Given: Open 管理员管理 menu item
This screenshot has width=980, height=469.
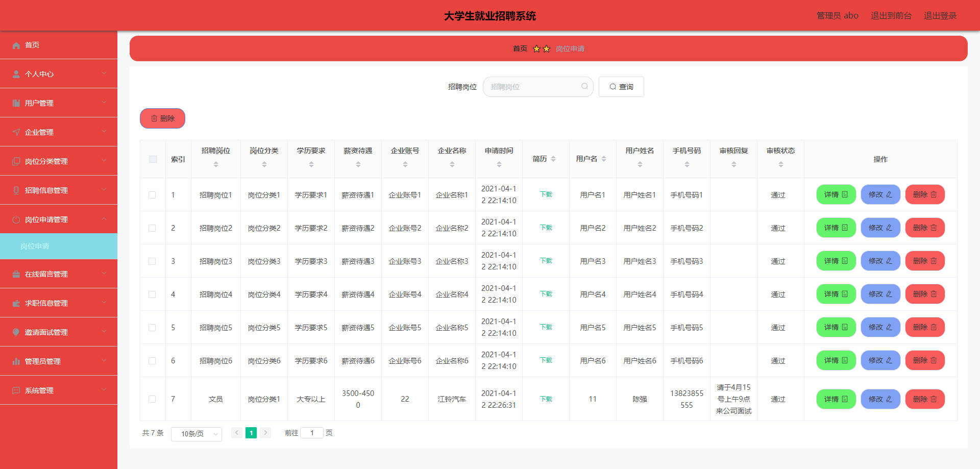Looking at the screenshot, I should click(59, 361).
